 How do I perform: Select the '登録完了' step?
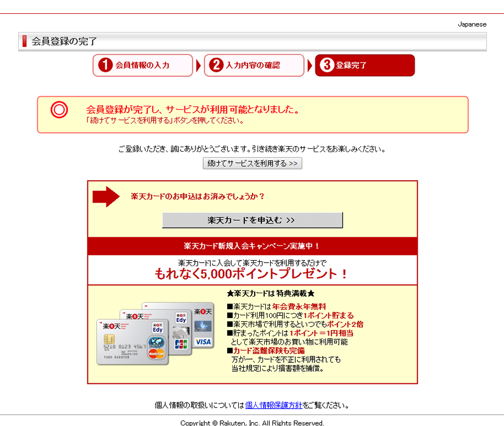[x=364, y=65]
